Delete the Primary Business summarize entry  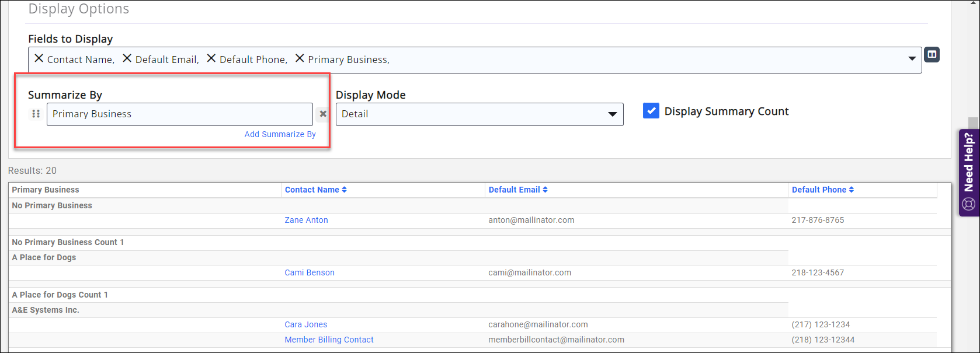pyautogui.click(x=323, y=114)
